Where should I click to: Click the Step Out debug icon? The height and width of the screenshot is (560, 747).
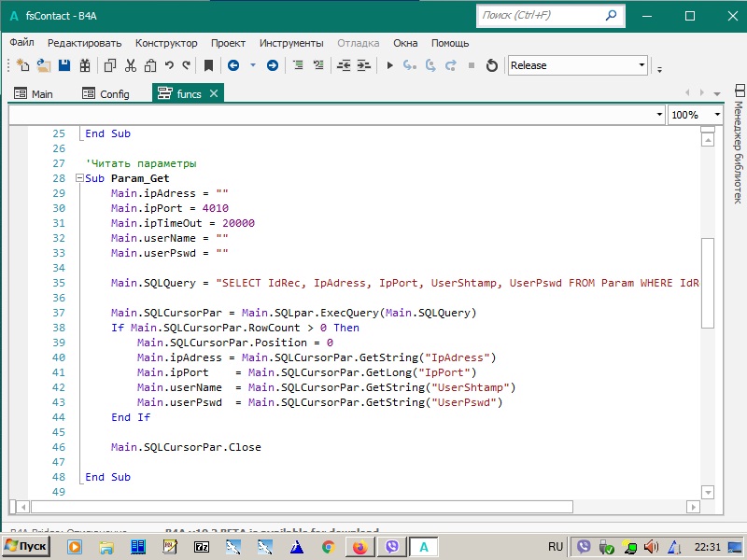(x=451, y=65)
